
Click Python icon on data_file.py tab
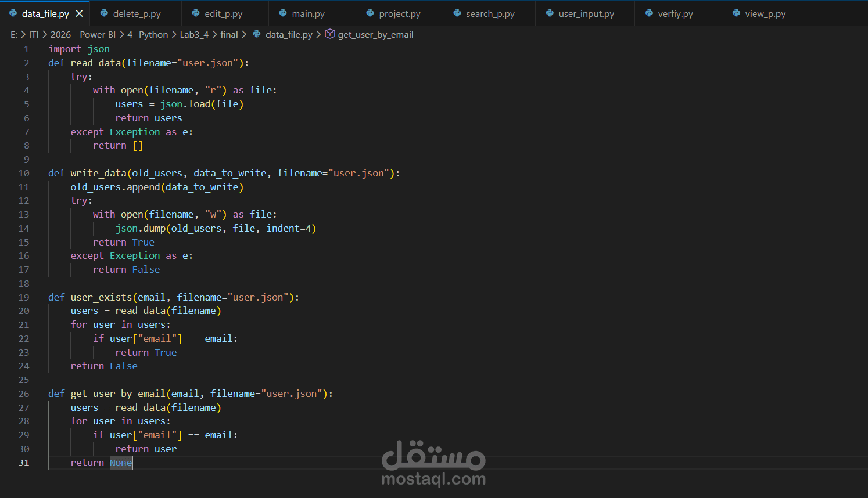13,13
